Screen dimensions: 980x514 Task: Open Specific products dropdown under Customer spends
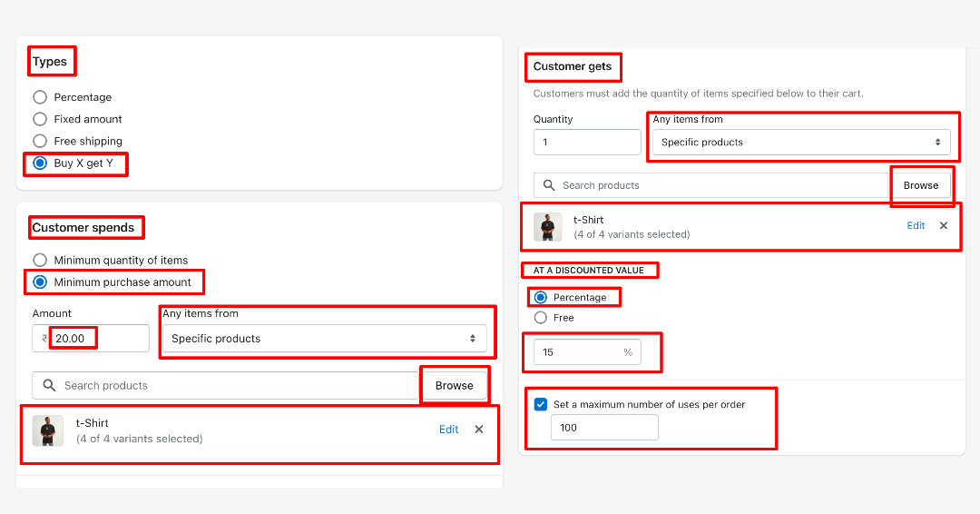324,339
